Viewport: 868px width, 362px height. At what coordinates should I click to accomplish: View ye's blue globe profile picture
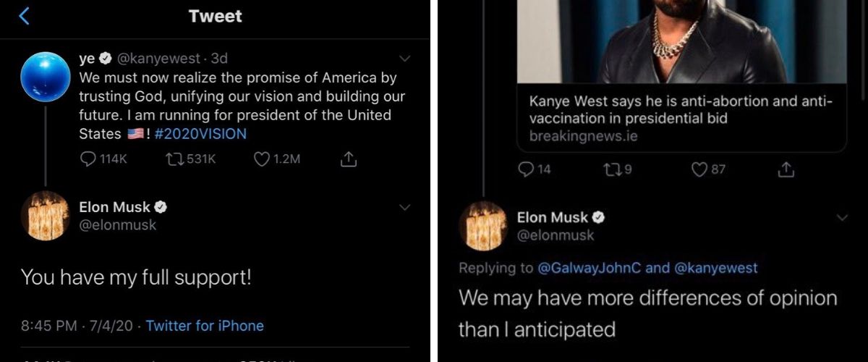click(46, 76)
